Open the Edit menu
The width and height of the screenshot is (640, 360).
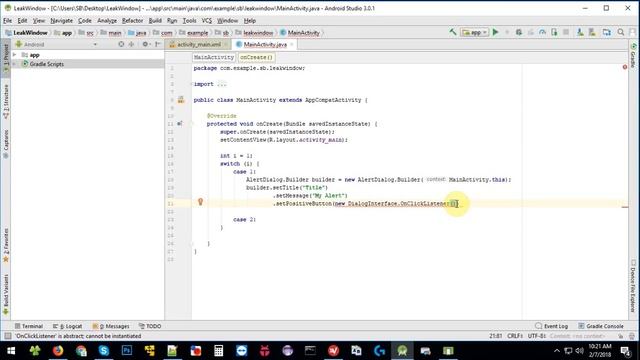22,20
